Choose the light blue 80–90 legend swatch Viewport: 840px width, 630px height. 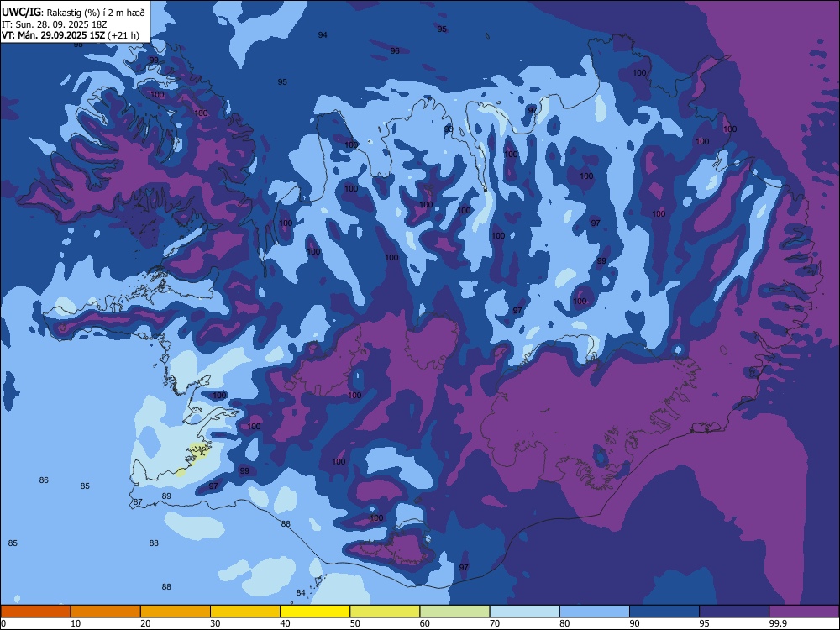[x=595, y=612]
